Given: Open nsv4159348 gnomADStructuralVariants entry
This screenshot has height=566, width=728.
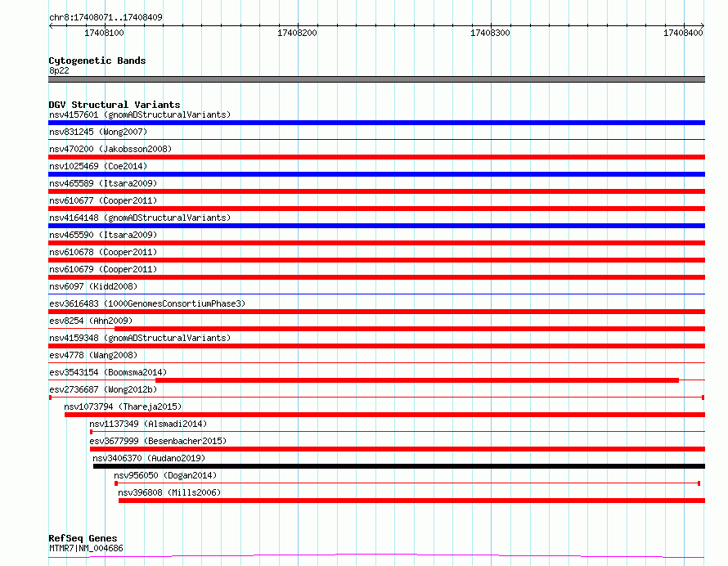Looking at the screenshot, I should [x=140, y=338].
